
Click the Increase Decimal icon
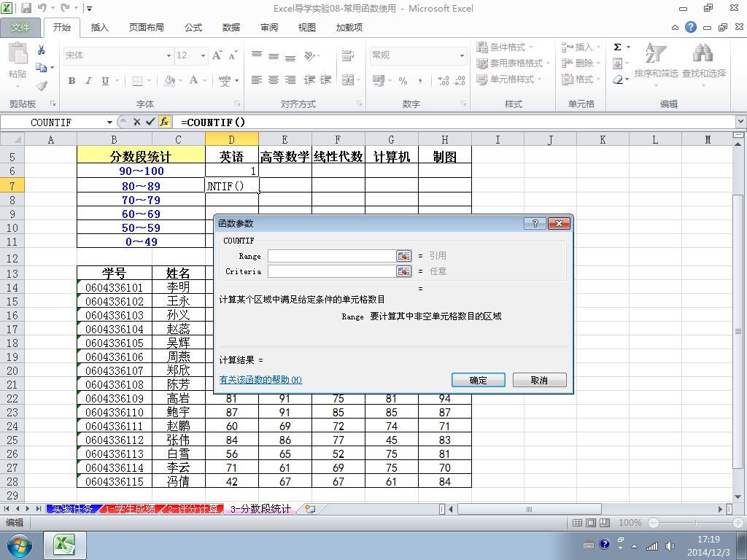443,80
